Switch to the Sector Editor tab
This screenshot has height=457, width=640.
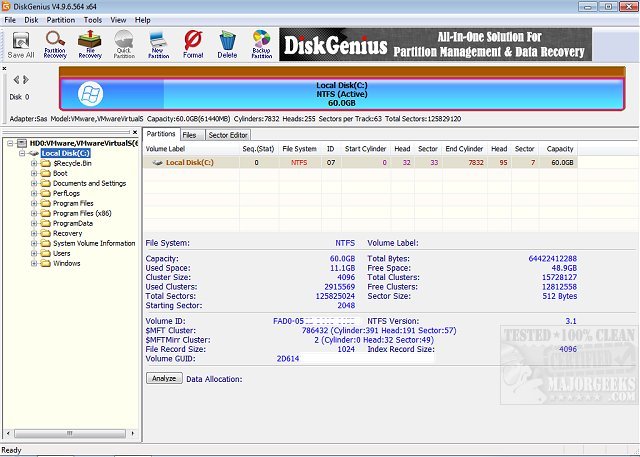228,134
